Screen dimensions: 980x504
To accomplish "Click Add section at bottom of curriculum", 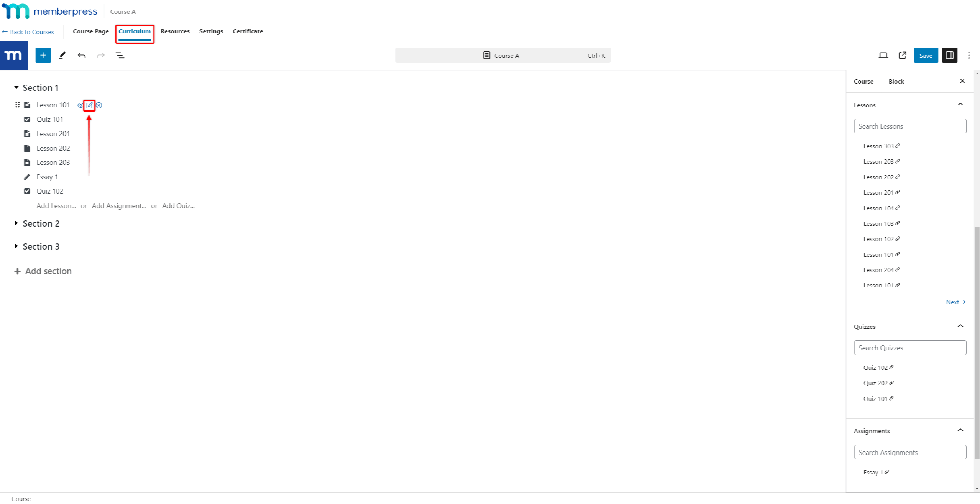I will [x=48, y=271].
